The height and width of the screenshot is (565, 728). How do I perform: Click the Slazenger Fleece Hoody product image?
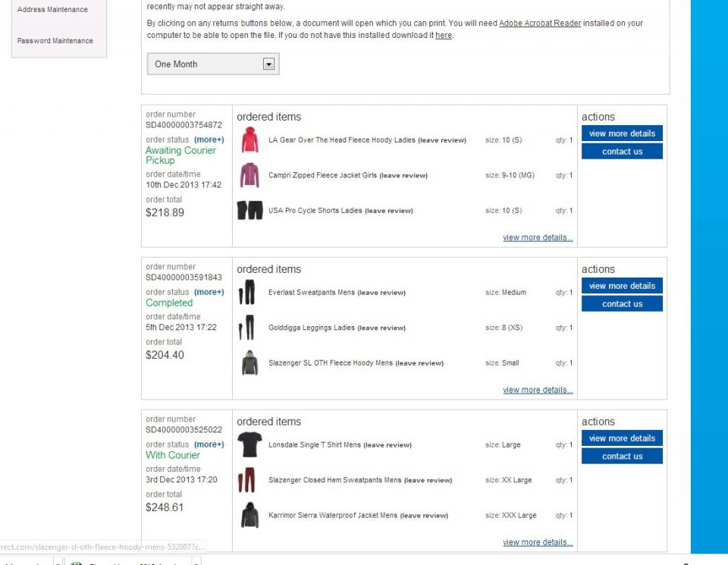[249, 363]
